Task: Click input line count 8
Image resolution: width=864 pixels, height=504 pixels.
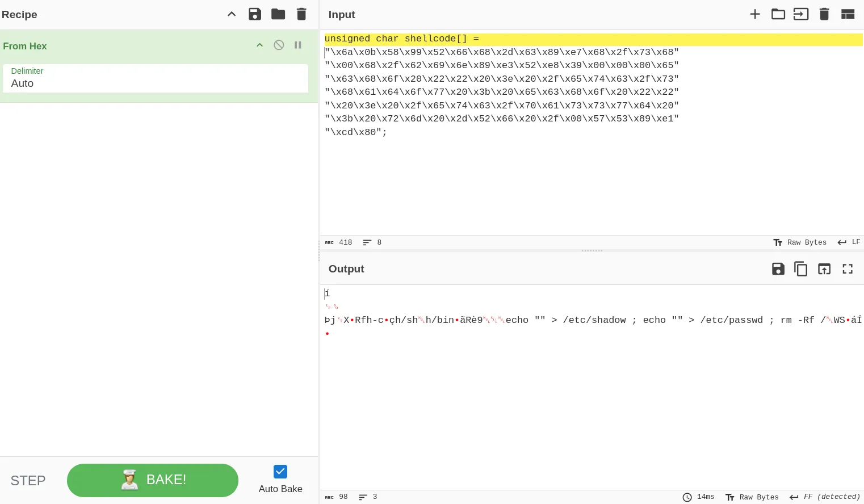Action: tap(372, 242)
